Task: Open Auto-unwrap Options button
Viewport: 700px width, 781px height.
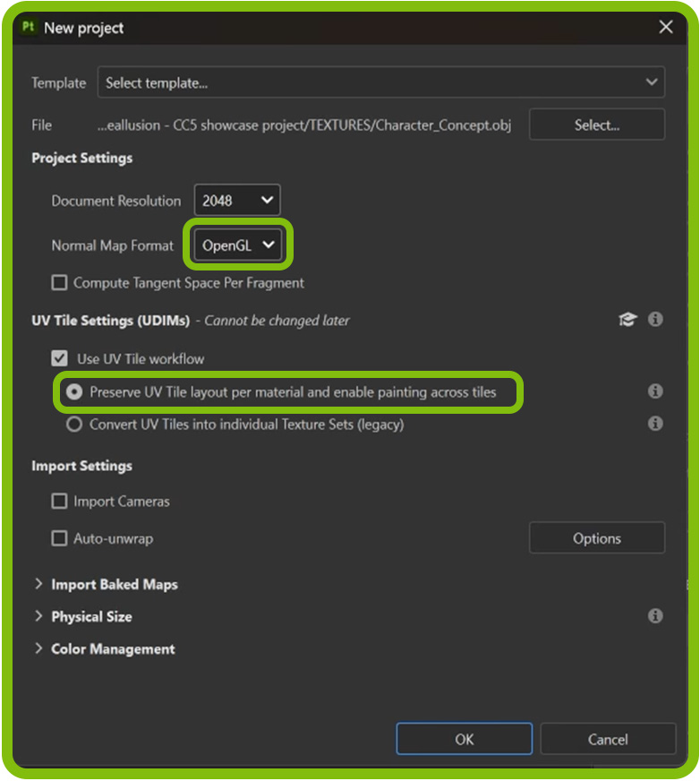Action: pyautogui.click(x=597, y=538)
